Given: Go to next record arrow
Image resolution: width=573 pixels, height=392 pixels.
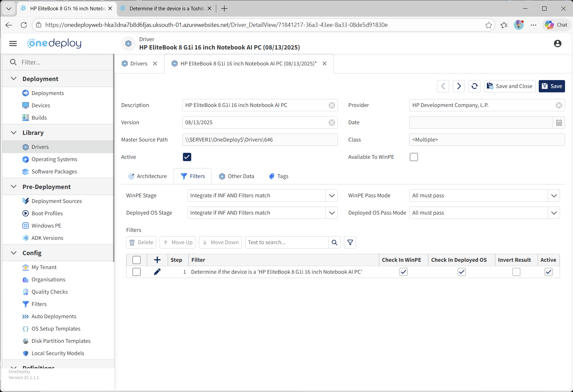Looking at the screenshot, I should [x=459, y=86].
